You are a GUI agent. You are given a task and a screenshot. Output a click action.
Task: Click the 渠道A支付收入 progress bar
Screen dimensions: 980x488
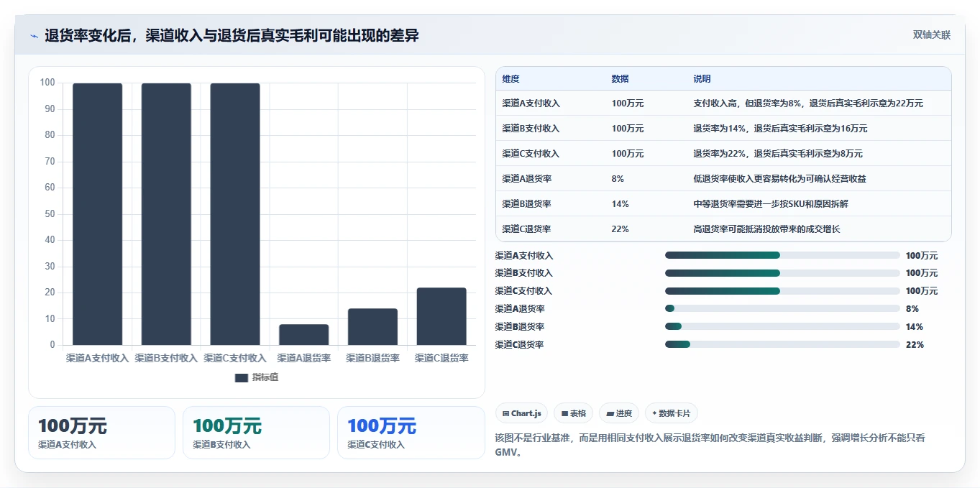click(x=782, y=255)
